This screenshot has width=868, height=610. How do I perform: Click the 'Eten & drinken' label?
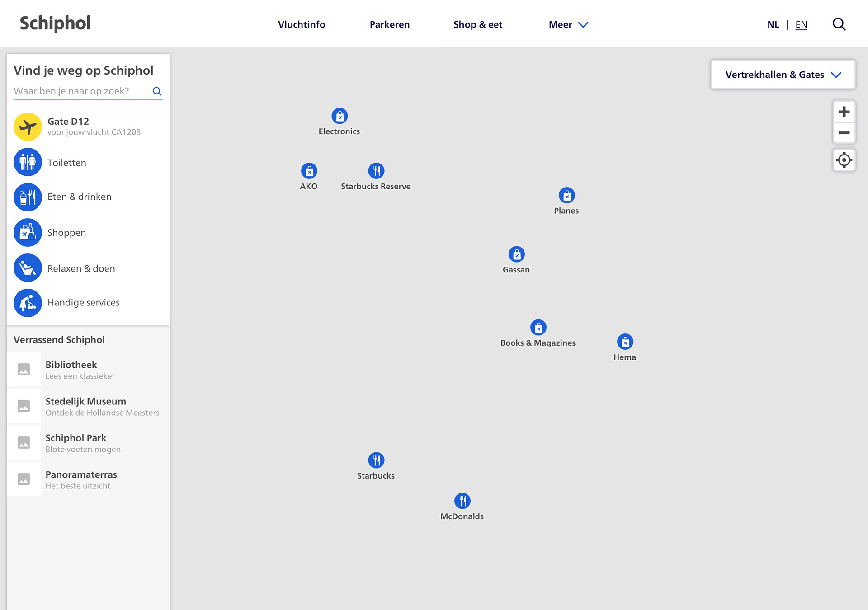[x=80, y=197]
